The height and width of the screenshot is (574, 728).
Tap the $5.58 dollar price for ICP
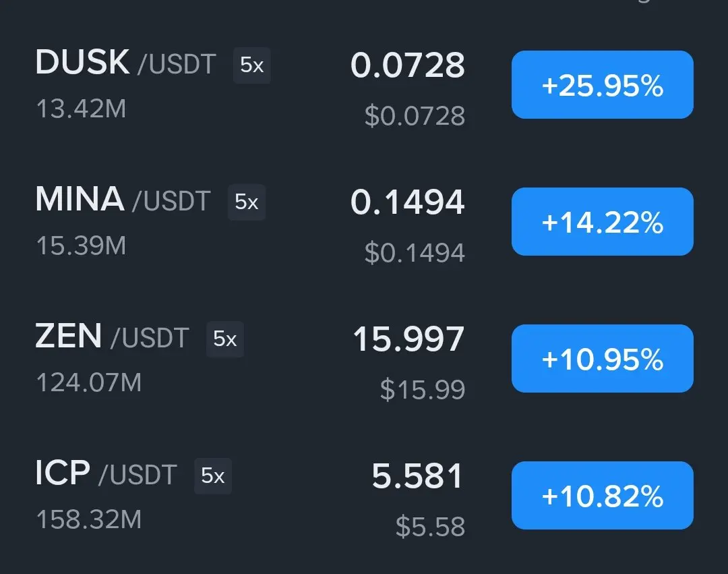pyautogui.click(x=430, y=527)
